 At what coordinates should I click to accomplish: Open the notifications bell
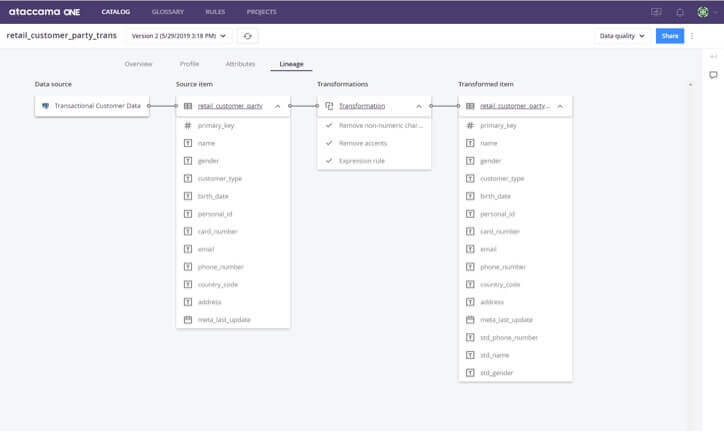[x=680, y=12]
